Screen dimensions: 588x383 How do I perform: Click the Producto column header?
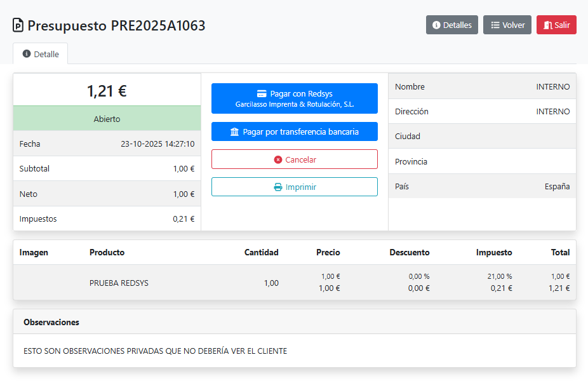107,252
